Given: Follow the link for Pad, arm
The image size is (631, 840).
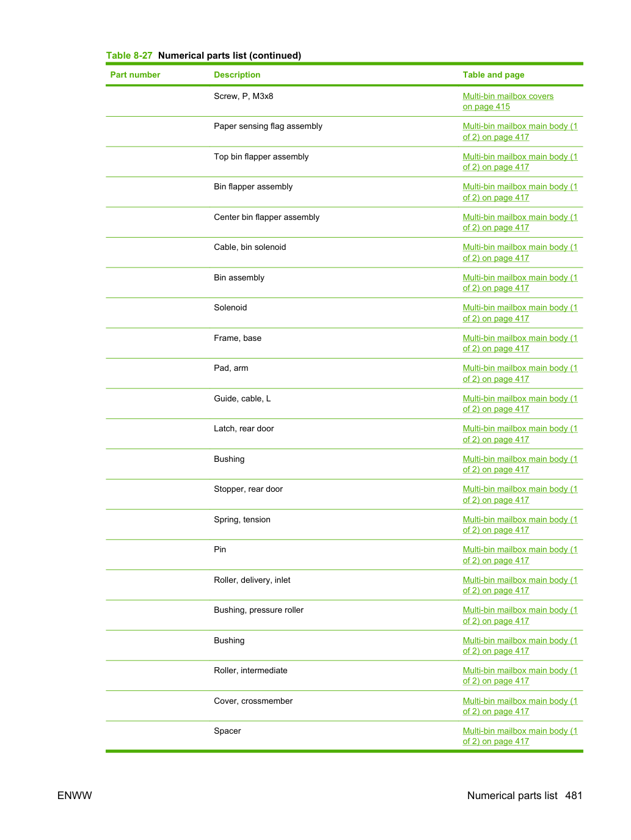Looking at the screenshot, I should click(x=520, y=374).
